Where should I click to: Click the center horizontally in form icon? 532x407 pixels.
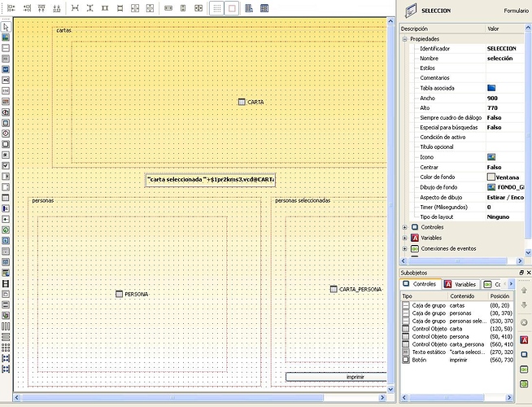[x=135, y=8]
